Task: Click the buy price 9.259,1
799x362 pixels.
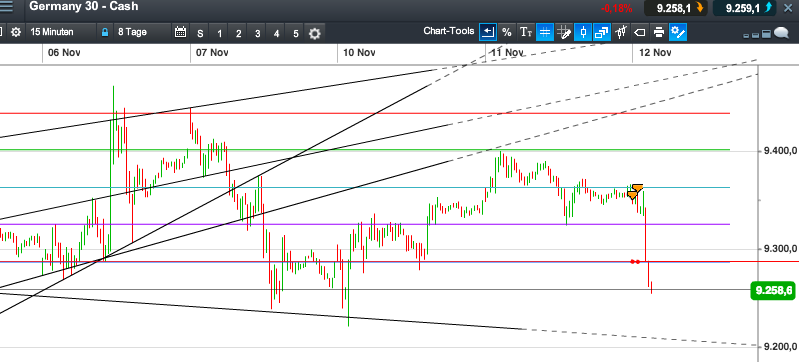Action: (x=744, y=8)
